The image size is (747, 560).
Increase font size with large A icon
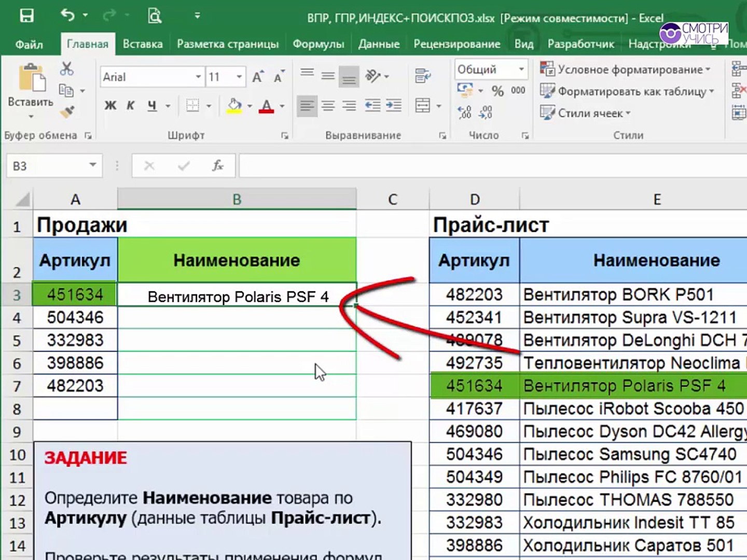pyautogui.click(x=258, y=77)
